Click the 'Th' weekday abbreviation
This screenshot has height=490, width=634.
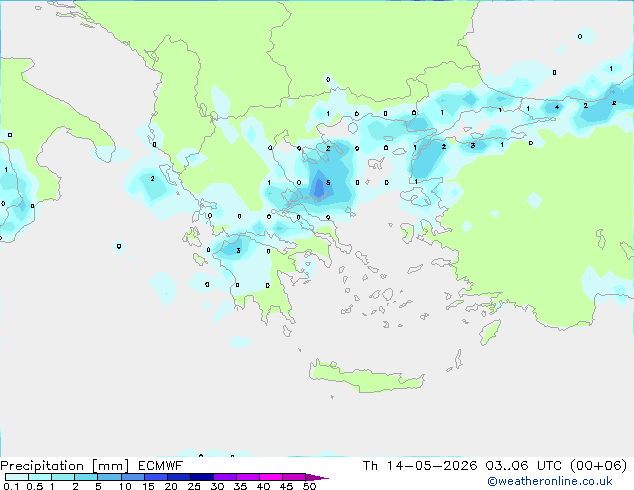point(370,466)
